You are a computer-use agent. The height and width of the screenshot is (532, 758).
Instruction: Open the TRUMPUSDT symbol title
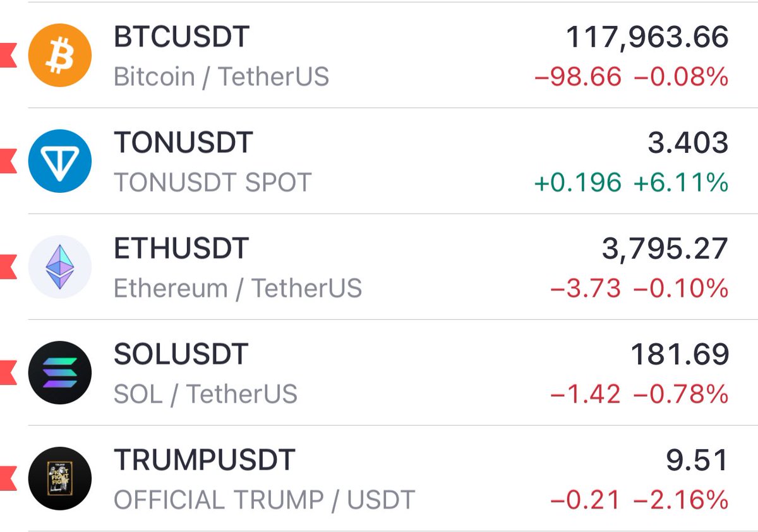pos(205,460)
